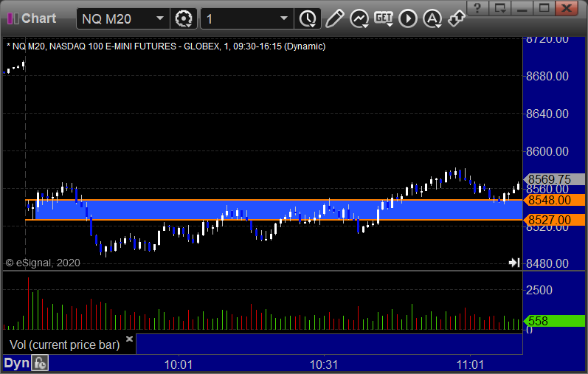Click the 8600.00 price axis label
The image size is (588, 374).
pyautogui.click(x=547, y=151)
